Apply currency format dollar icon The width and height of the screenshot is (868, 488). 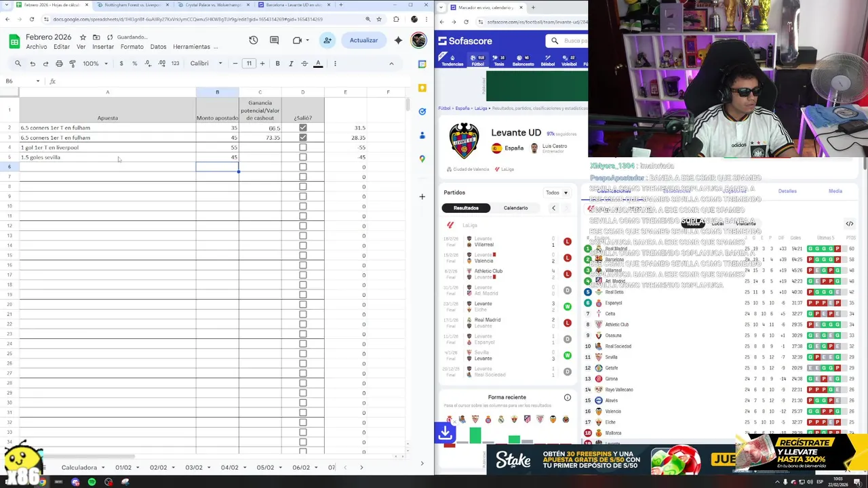[x=121, y=64]
